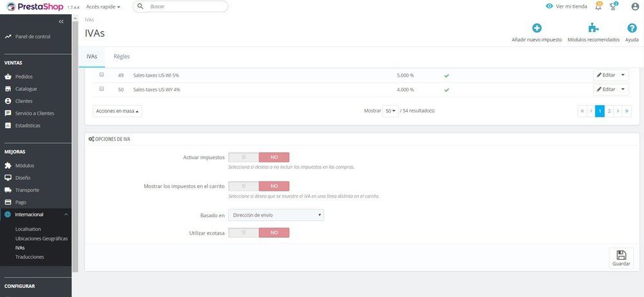Image resolution: width=644 pixels, height=297 pixels.
Task: Click the Transporte truck icon
Action: 8,190
